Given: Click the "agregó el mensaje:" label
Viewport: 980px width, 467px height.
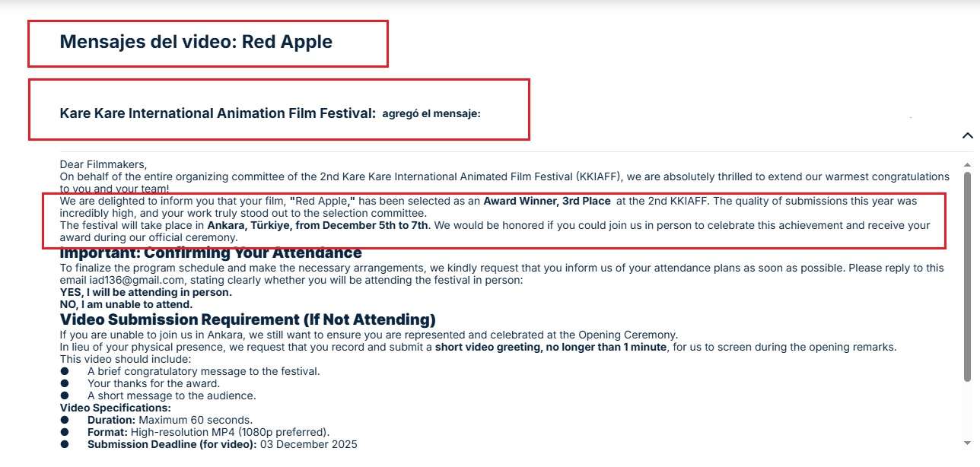Looking at the screenshot, I should [x=431, y=114].
